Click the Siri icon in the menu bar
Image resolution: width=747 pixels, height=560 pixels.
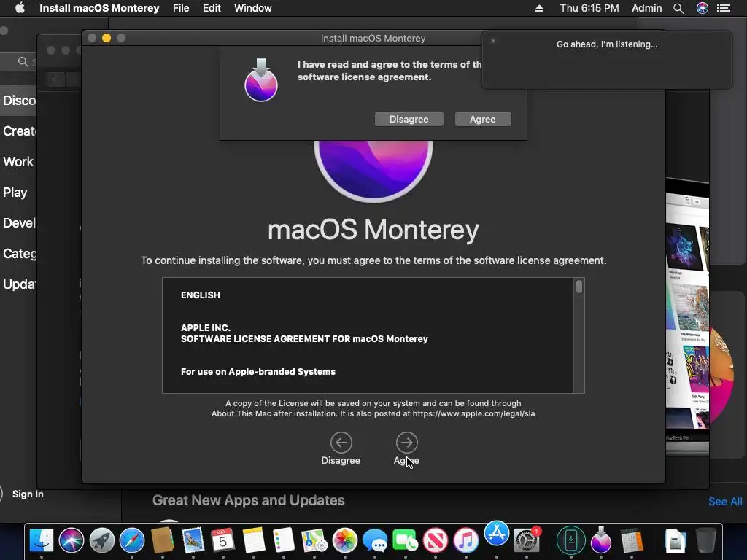click(703, 8)
